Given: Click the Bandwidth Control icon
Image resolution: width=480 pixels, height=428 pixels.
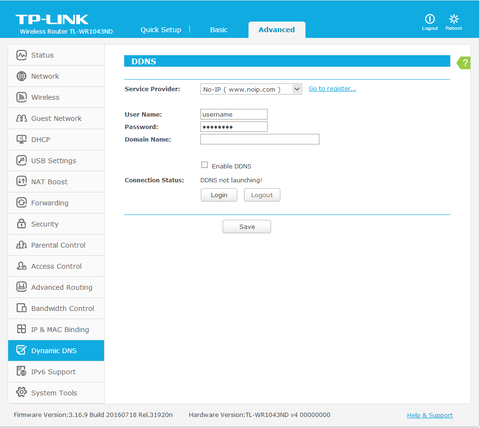Looking at the screenshot, I should [21, 308].
